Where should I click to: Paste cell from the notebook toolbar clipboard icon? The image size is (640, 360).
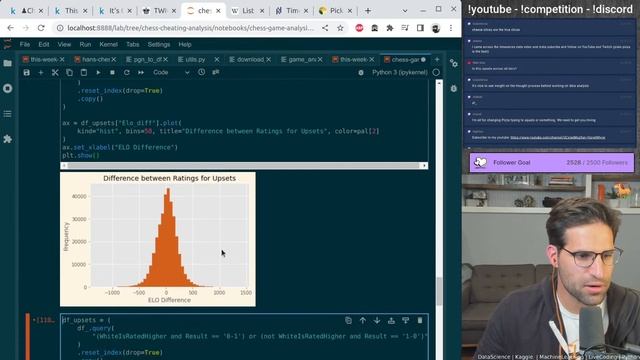84,73
